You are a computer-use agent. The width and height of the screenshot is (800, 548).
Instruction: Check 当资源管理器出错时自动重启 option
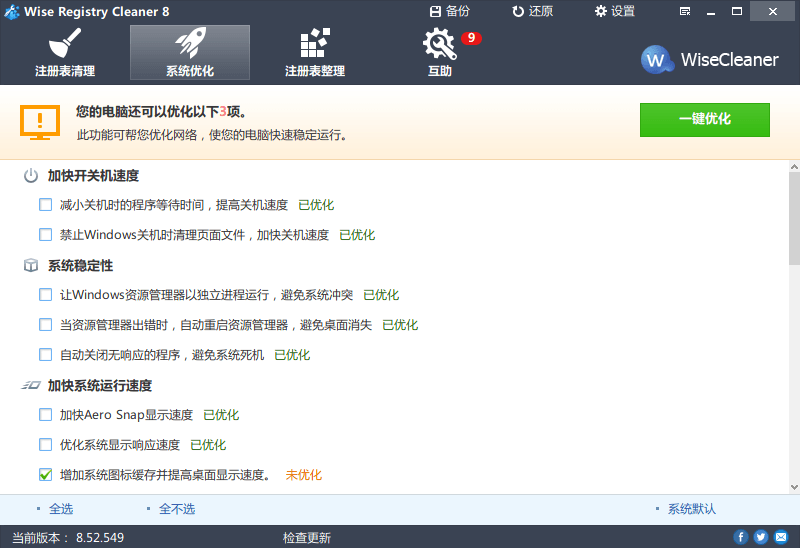tap(45, 325)
